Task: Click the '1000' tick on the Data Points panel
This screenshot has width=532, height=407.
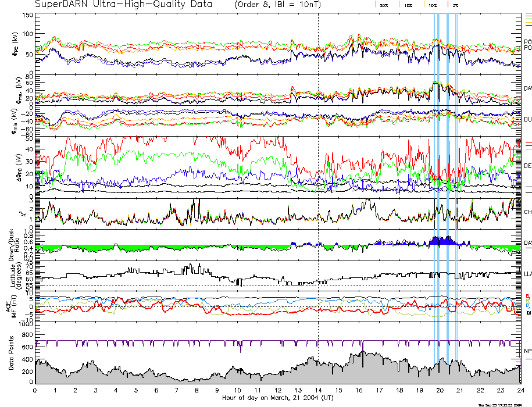Action: tap(26, 324)
